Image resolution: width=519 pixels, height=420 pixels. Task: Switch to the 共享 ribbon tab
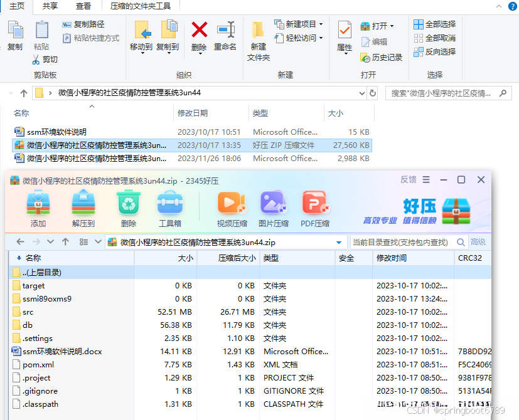[50, 6]
